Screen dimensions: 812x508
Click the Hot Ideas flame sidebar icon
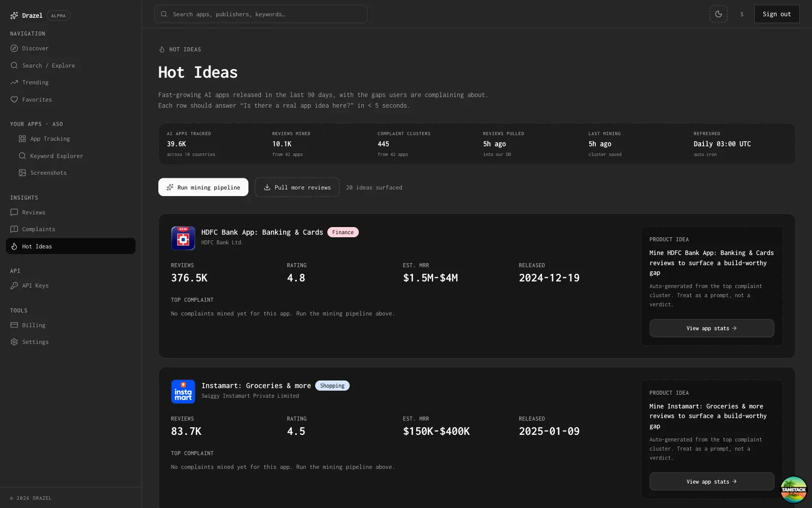[x=14, y=246]
